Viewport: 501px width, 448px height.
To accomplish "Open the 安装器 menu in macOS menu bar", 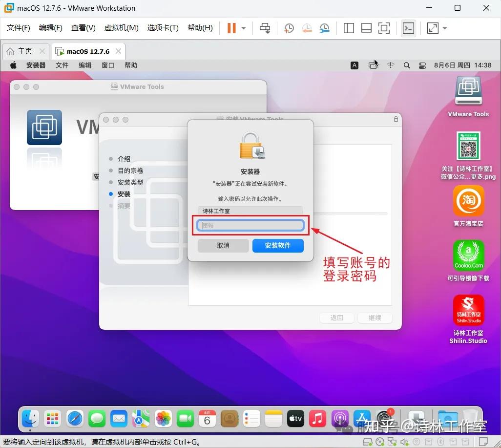I will (36, 65).
